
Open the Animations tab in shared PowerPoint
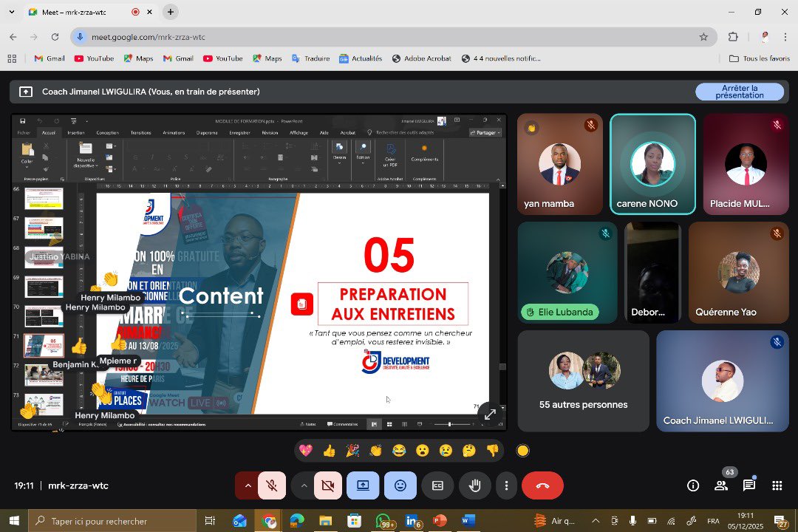(x=174, y=133)
